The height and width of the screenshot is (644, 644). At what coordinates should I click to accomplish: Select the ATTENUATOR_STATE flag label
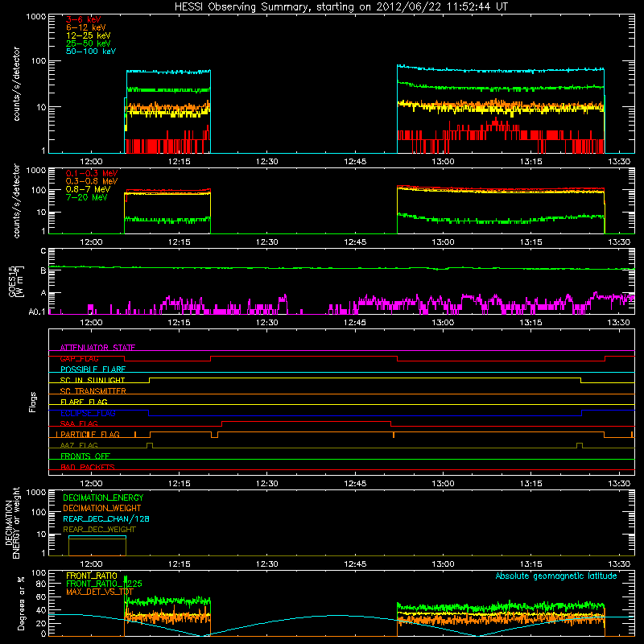pyautogui.click(x=97, y=348)
